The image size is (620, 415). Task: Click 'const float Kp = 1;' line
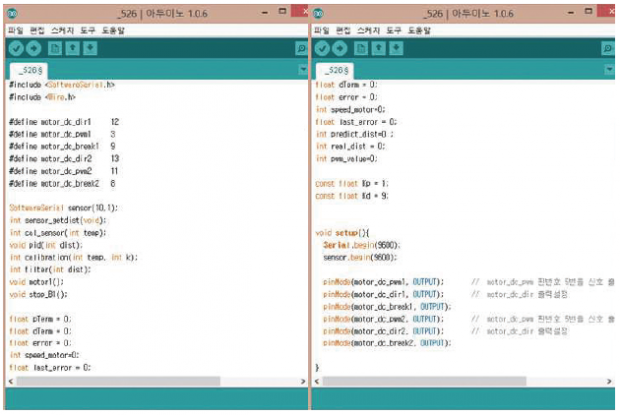pyautogui.click(x=352, y=183)
